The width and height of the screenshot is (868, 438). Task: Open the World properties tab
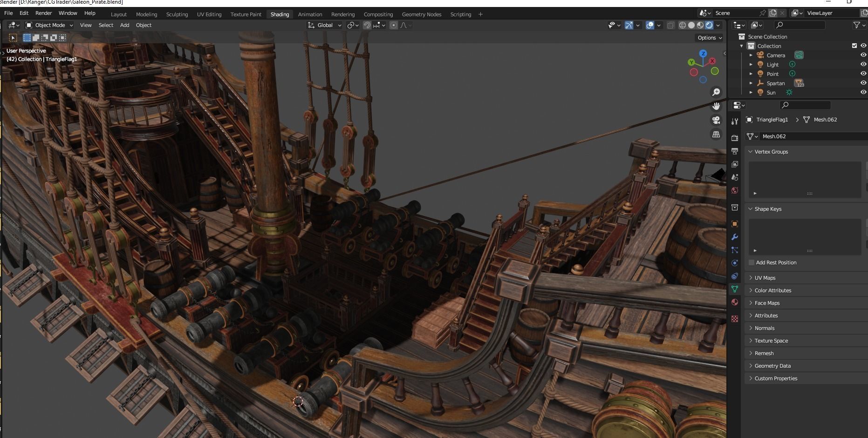pos(735,190)
